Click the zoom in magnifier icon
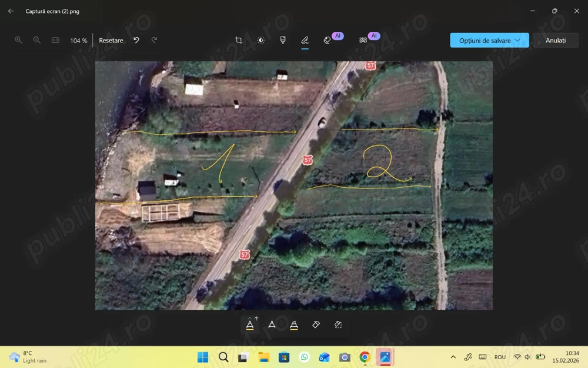This screenshot has width=588, height=368. pyautogui.click(x=19, y=40)
